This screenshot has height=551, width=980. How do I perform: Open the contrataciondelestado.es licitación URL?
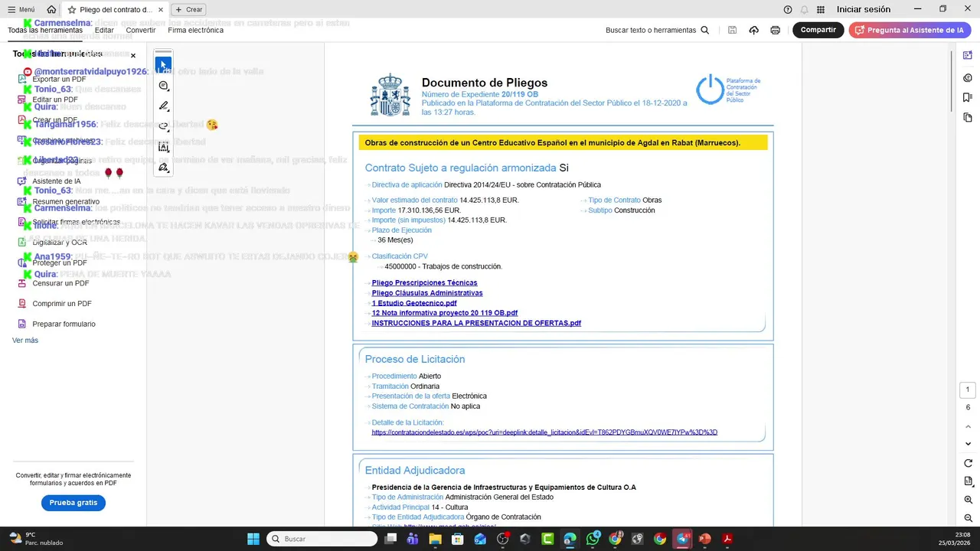point(544,432)
